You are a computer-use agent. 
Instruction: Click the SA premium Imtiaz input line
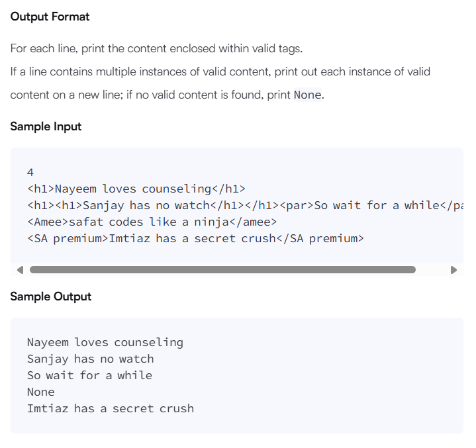coord(195,238)
